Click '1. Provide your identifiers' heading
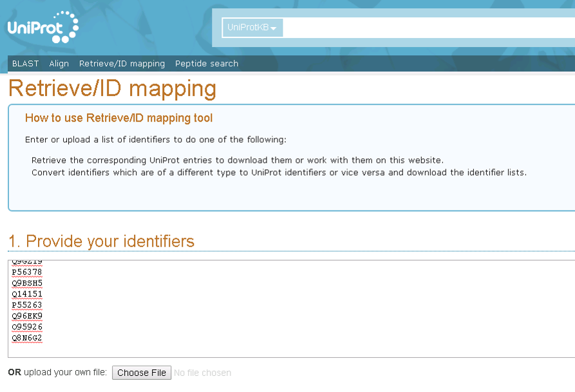 pyautogui.click(x=101, y=241)
